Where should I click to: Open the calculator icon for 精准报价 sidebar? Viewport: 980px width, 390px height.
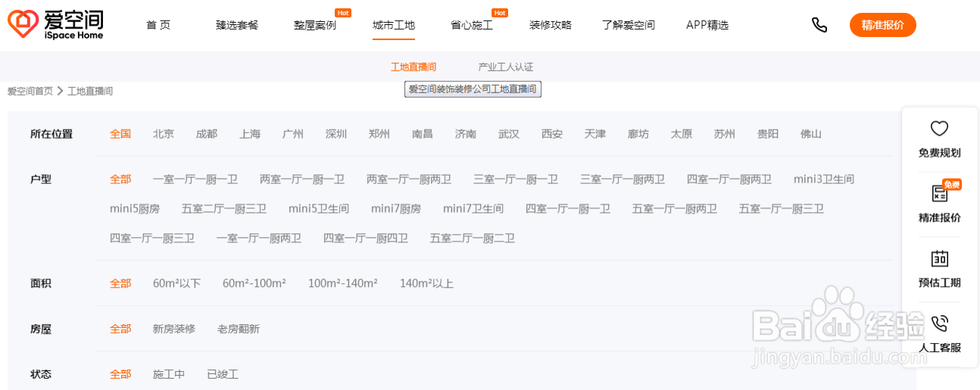pyautogui.click(x=939, y=193)
